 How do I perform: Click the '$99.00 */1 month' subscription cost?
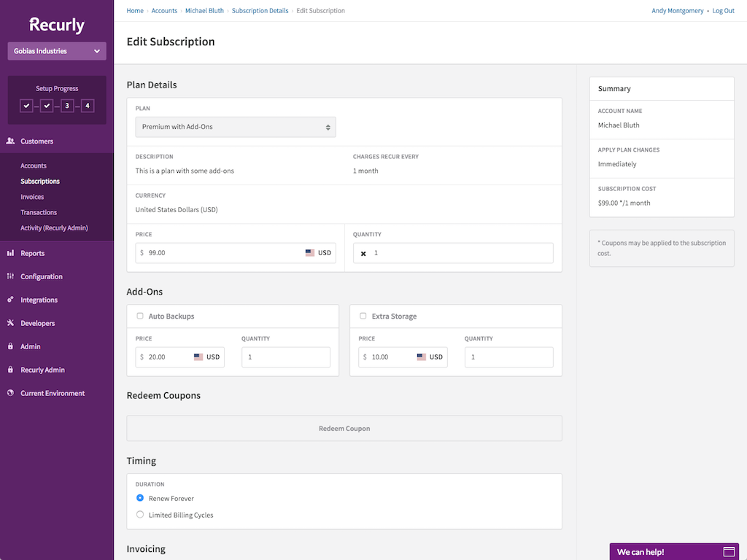[x=624, y=203]
